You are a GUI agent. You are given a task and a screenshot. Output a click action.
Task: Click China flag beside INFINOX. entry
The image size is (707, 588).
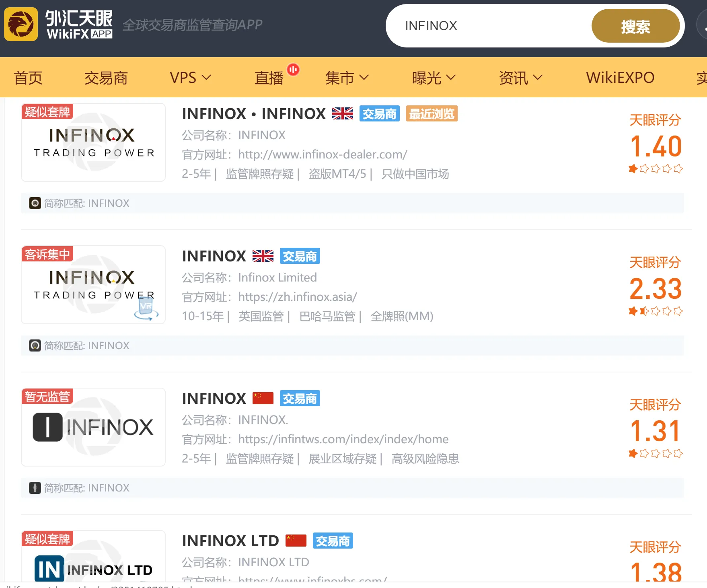263,399
